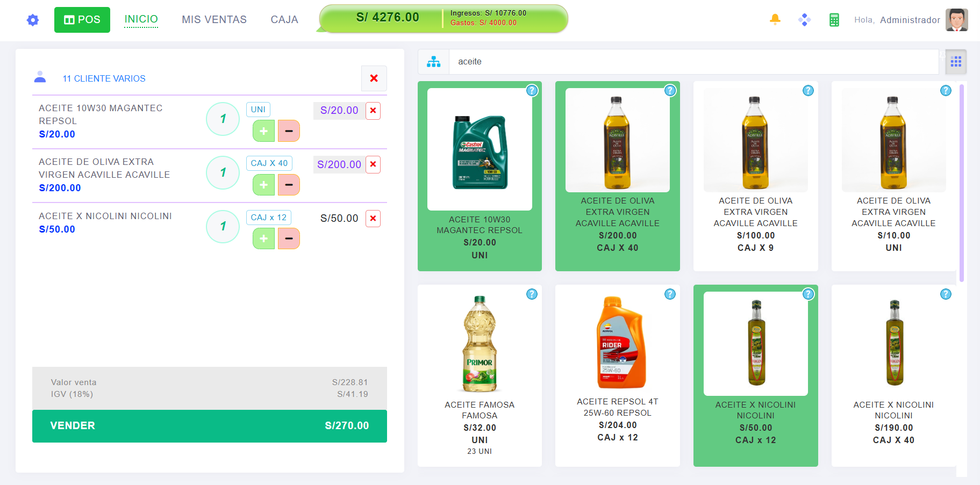
Task: Click the Valor venta S/228.81 amount
Action: (x=350, y=382)
